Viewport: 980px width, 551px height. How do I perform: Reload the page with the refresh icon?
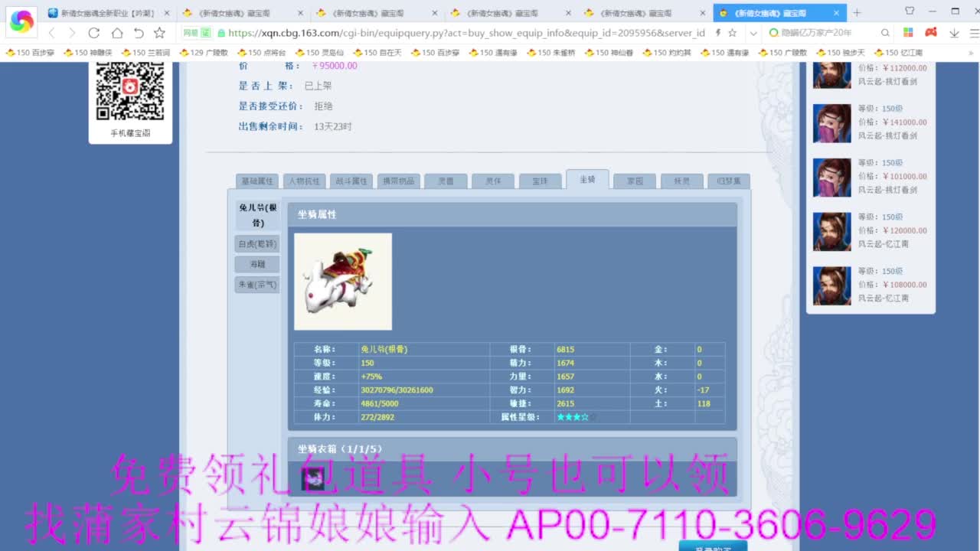[x=94, y=33]
